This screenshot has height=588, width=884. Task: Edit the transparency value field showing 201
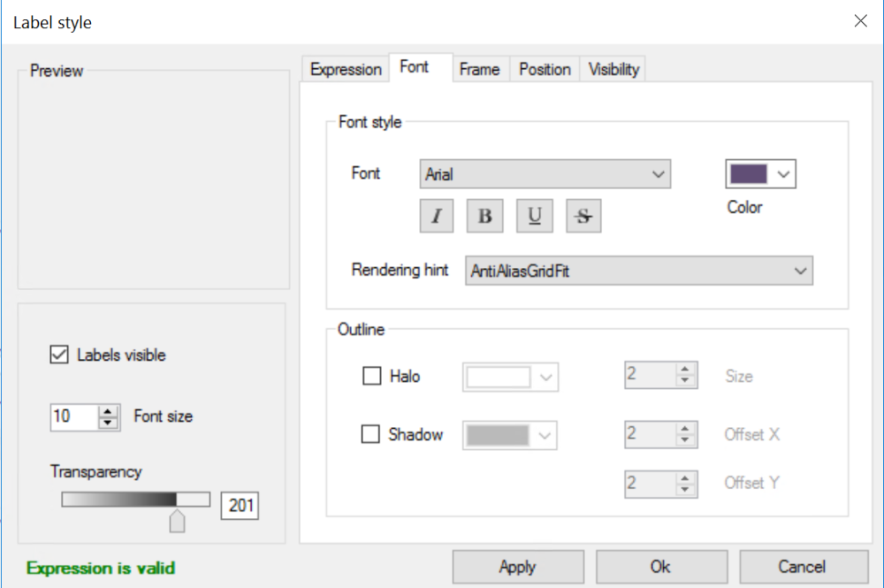click(x=239, y=505)
